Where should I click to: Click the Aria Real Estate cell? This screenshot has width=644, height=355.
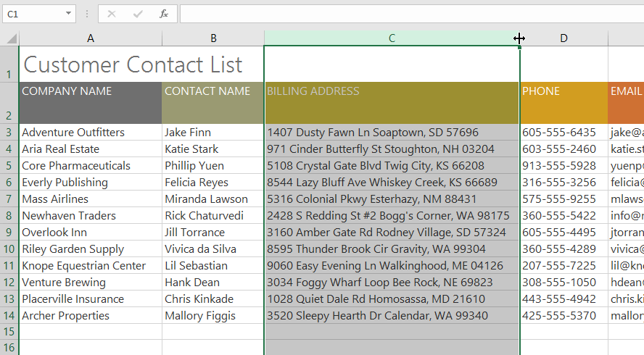[x=91, y=149]
